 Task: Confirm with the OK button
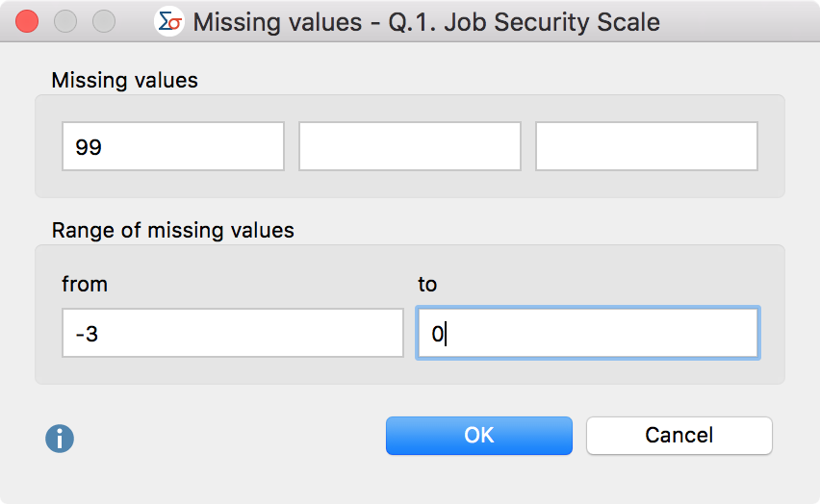click(x=479, y=435)
